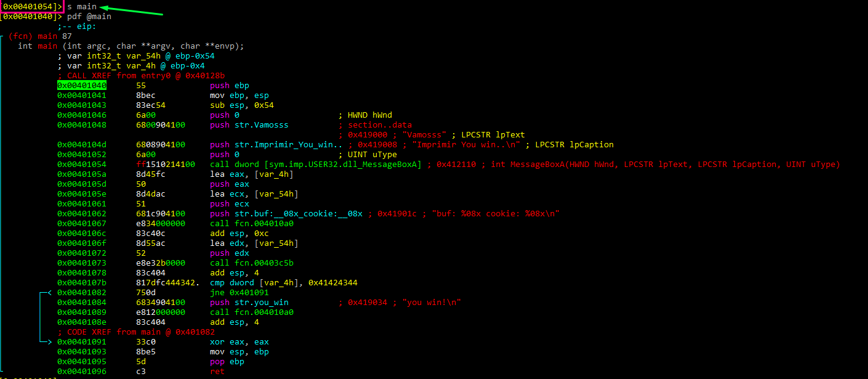This screenshot has height=379, width=868.
Task: Click the 'lea eax, [var_4h]' instruction
Action: [252, 174]
